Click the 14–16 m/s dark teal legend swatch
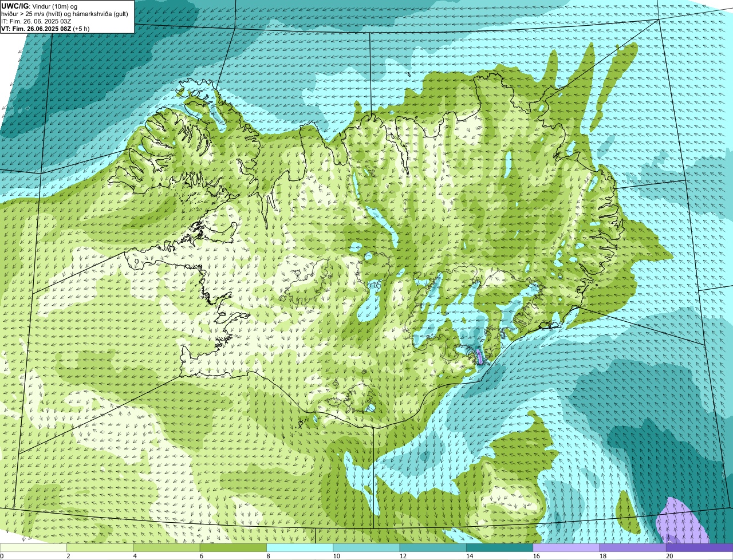 point(500,548)
